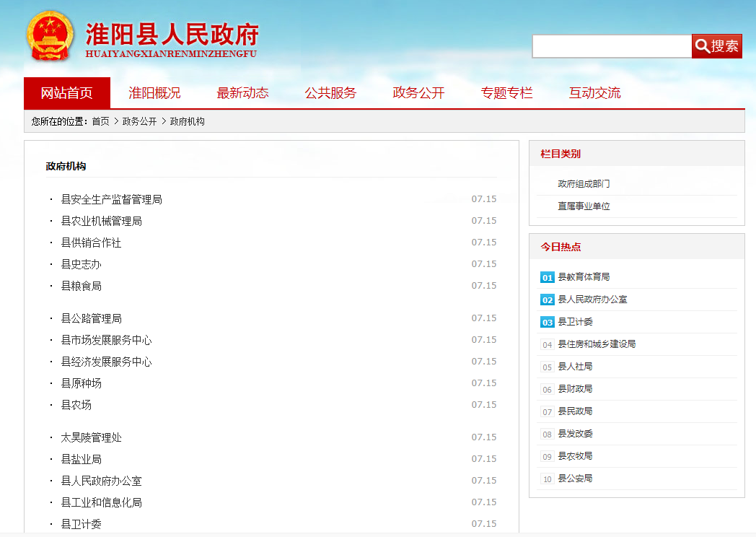The image size is (756, 537).
Task: Click 政务公开 breadcrumb link
Action: click(x=139, y=122)
